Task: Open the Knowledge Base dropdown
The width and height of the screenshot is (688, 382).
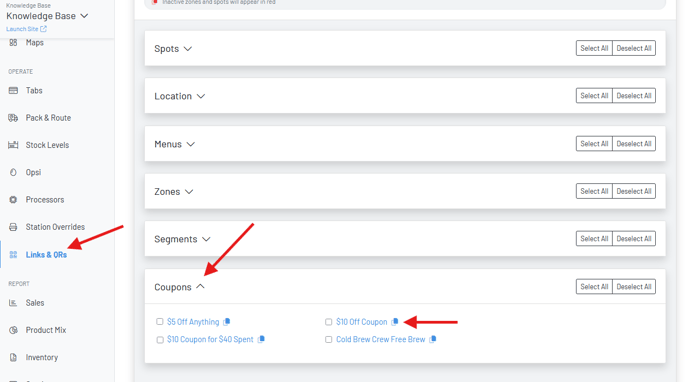Action: (x=47, y=16)
